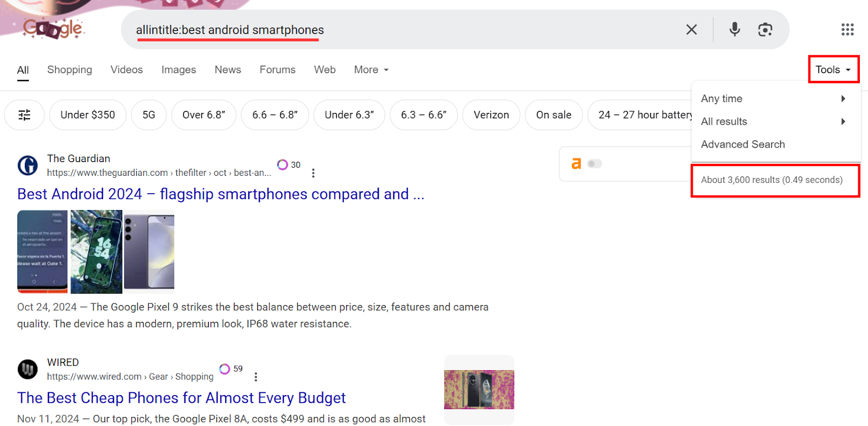
Task: Apply the On sale filter chip
Action: click(x=553, y=115)
